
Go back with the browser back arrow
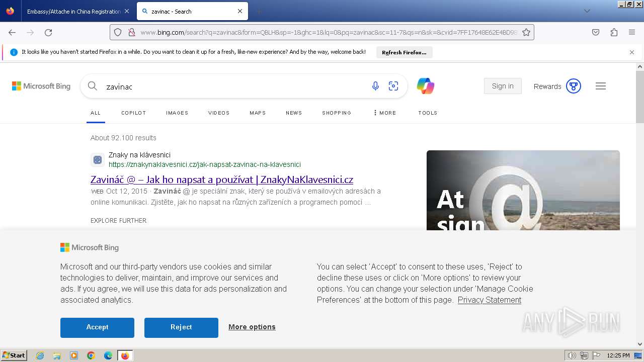point(12,32)
